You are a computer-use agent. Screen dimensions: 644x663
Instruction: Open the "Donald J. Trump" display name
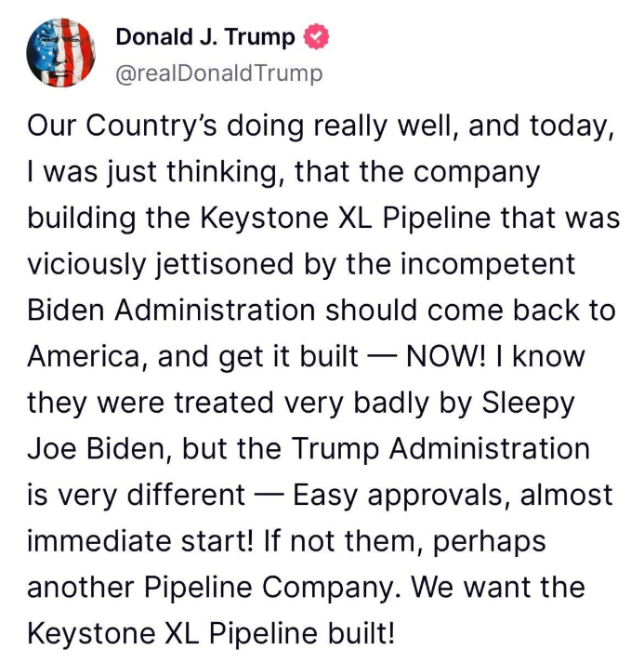pos(205,37)
